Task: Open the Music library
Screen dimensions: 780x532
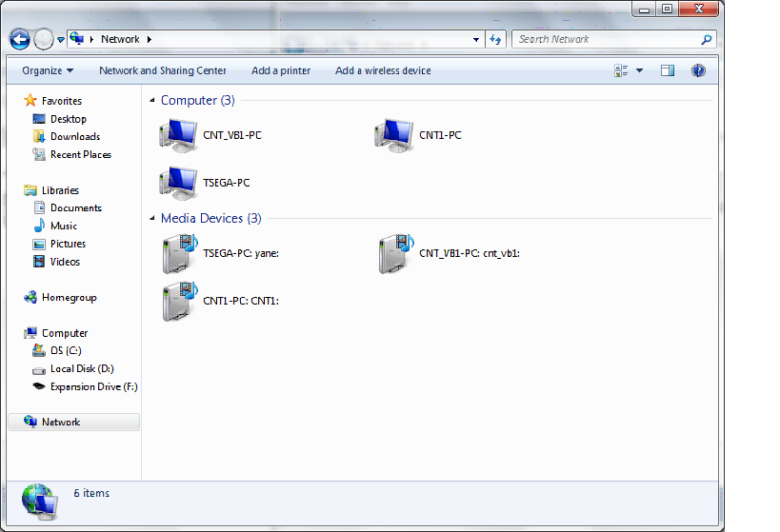Action: point(64,226)
